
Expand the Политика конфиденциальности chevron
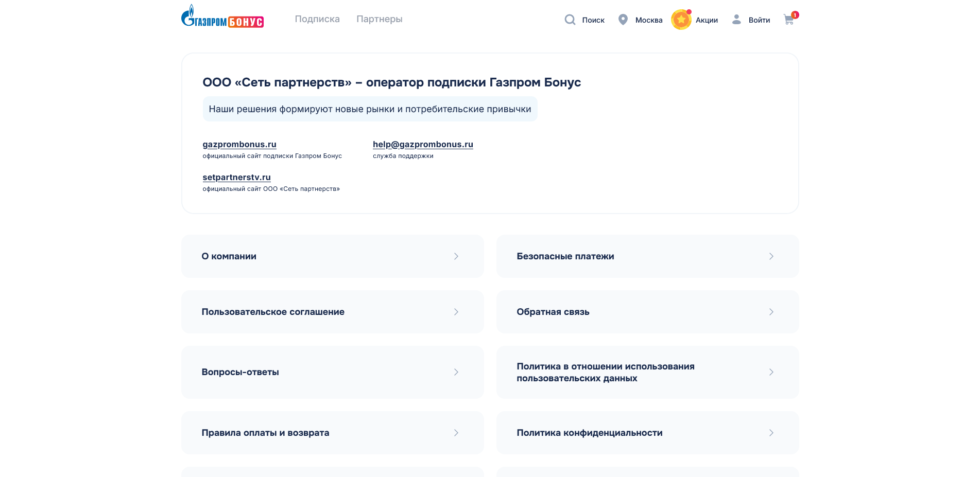click(x=771, y=433)
